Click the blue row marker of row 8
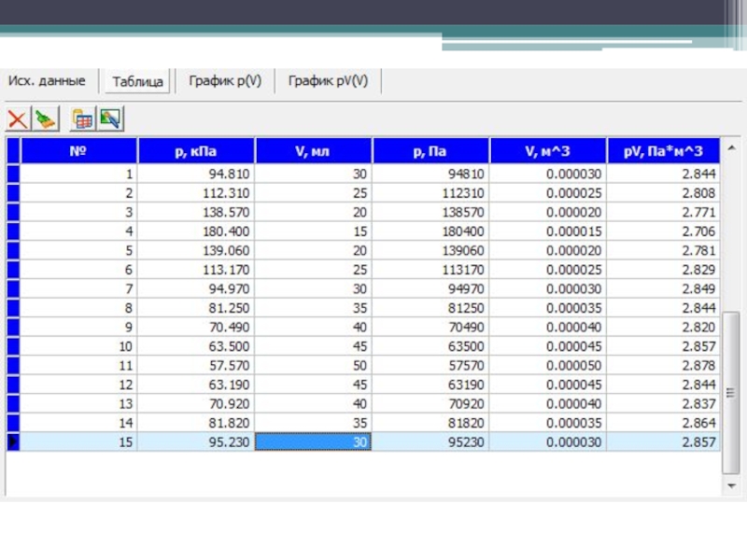The height and width of the screenshot is (560, 747). point(13,308)
